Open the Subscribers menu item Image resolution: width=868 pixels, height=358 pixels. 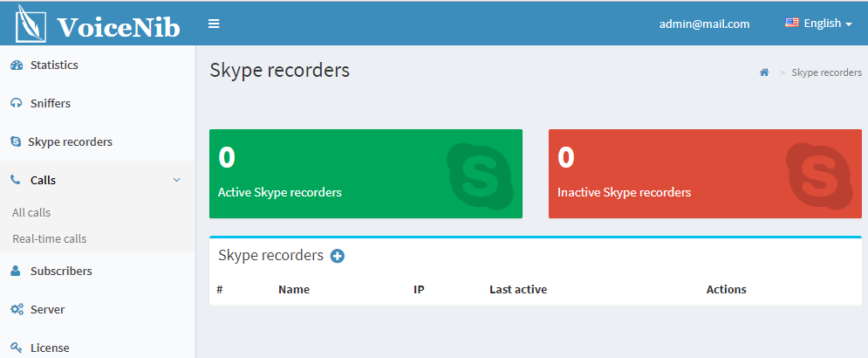[98, 271]
